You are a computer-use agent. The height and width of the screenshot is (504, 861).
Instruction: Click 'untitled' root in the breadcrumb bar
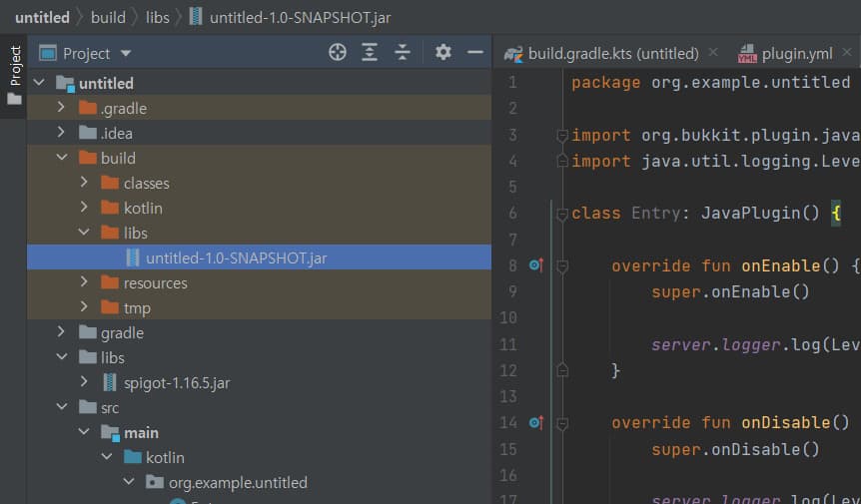click(42, 17)
